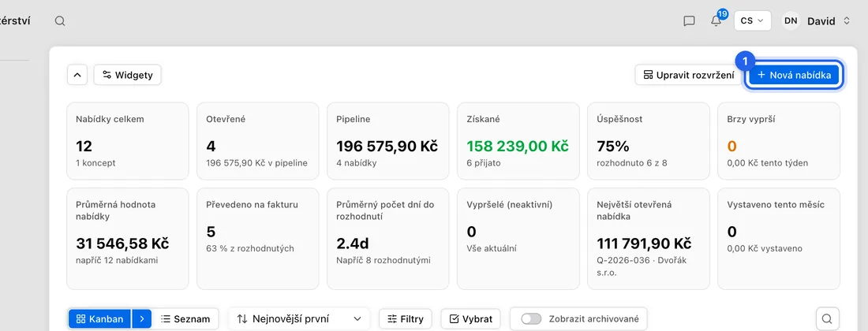Toggle Zobrazit archivované switch
Viewport: 868px width, 331px height.
[x=531, y=319]
